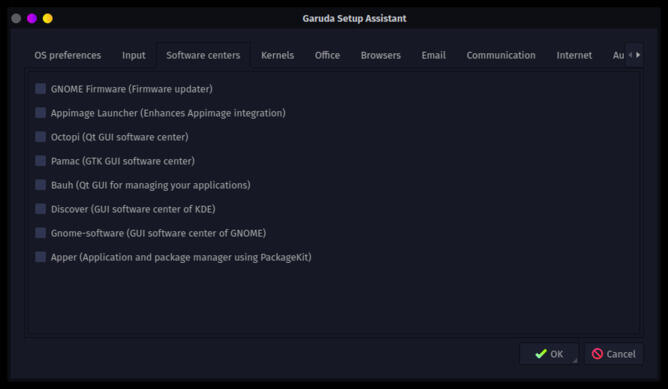The width and height of the screenshot is (668, 389).
Task: Click the gray window control button
Action: click(x=16, y=18)
